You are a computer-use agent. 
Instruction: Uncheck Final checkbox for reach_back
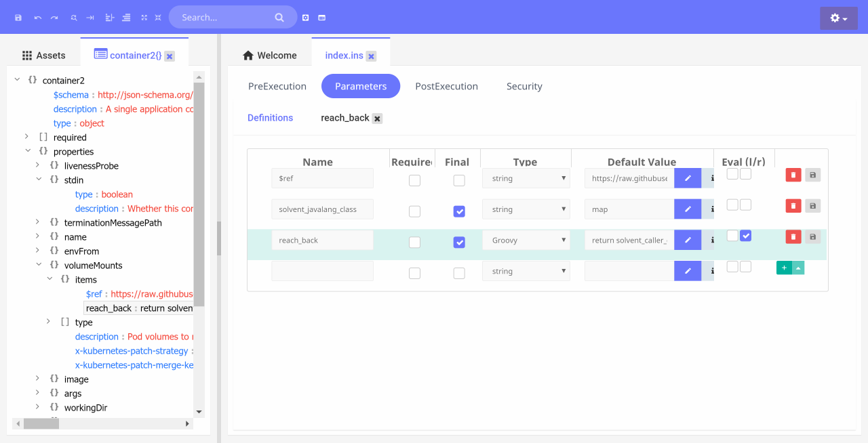coord(459,242)
